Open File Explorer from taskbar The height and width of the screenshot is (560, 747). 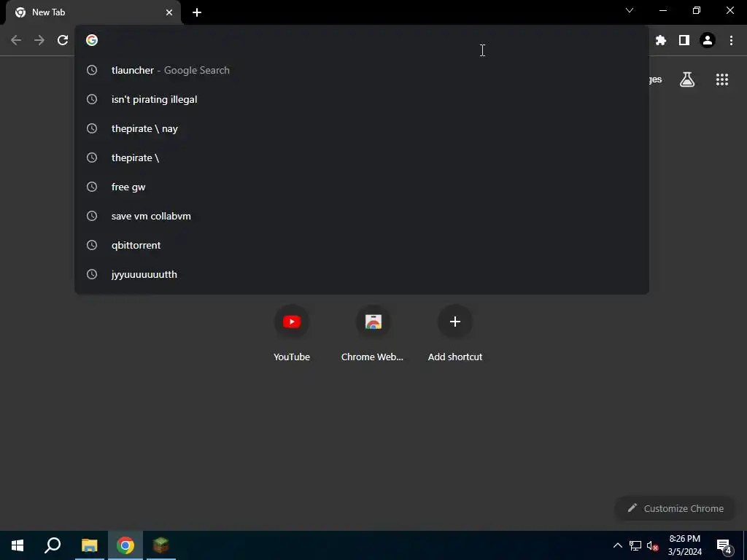(89, 545)
